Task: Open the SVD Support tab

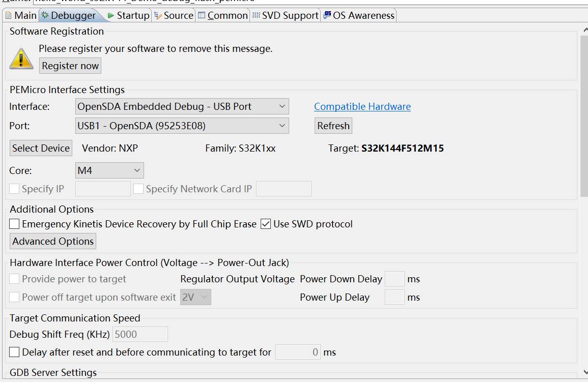Action: click(286, 15)
